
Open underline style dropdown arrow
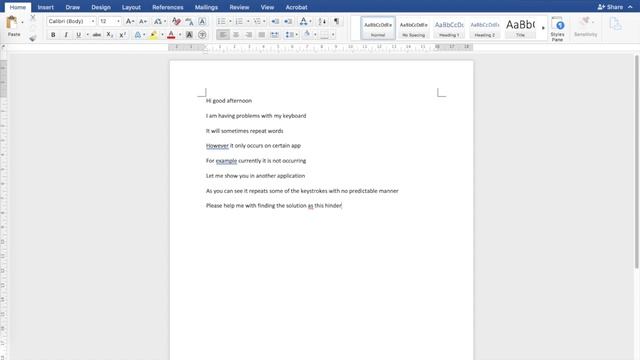tap(87, 35)
